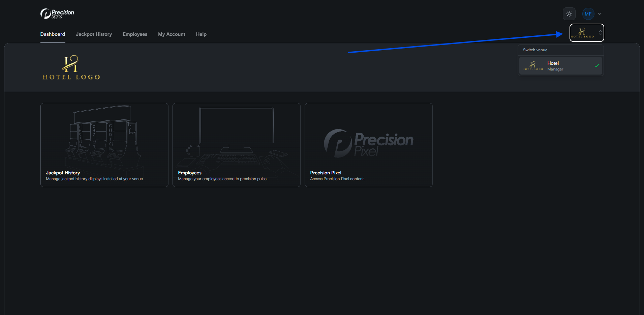
Task: Expand the chevron beside the MF avatar
Action: click(600, 14)
